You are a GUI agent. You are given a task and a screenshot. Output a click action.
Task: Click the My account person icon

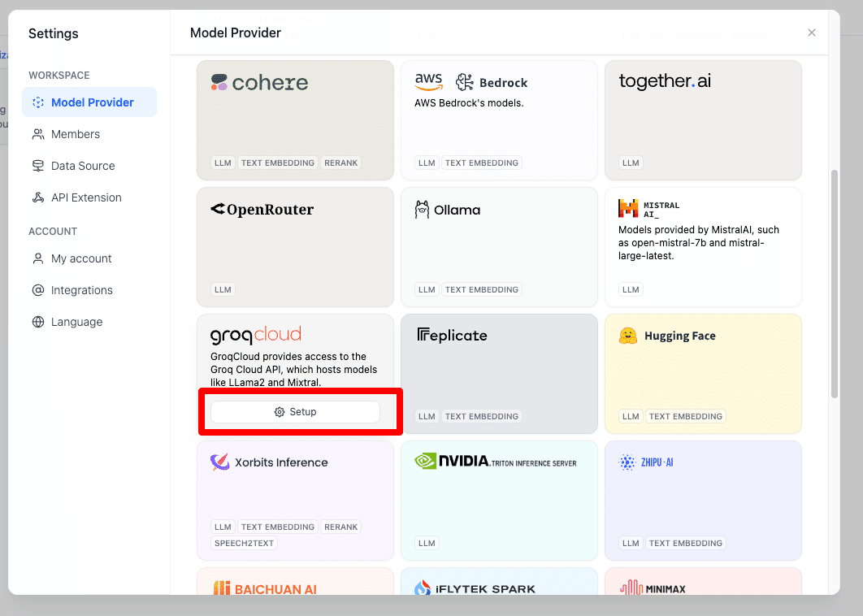tap(38, 258)
